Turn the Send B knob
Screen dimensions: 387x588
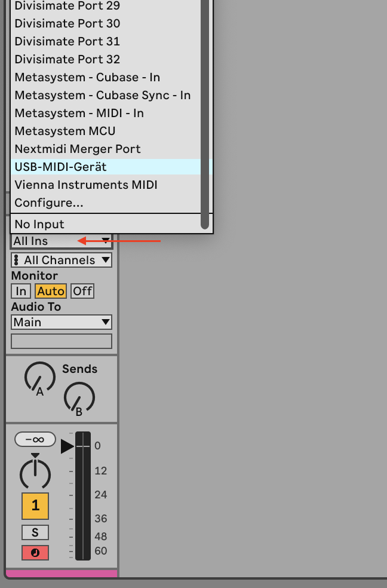(x=79, y=397)
